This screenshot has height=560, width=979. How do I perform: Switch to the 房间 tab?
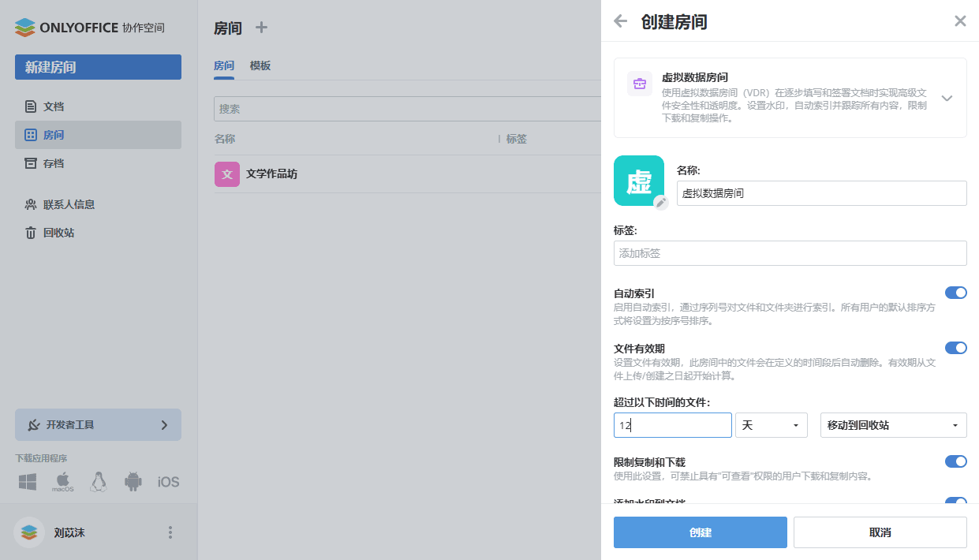pos(224,66)
